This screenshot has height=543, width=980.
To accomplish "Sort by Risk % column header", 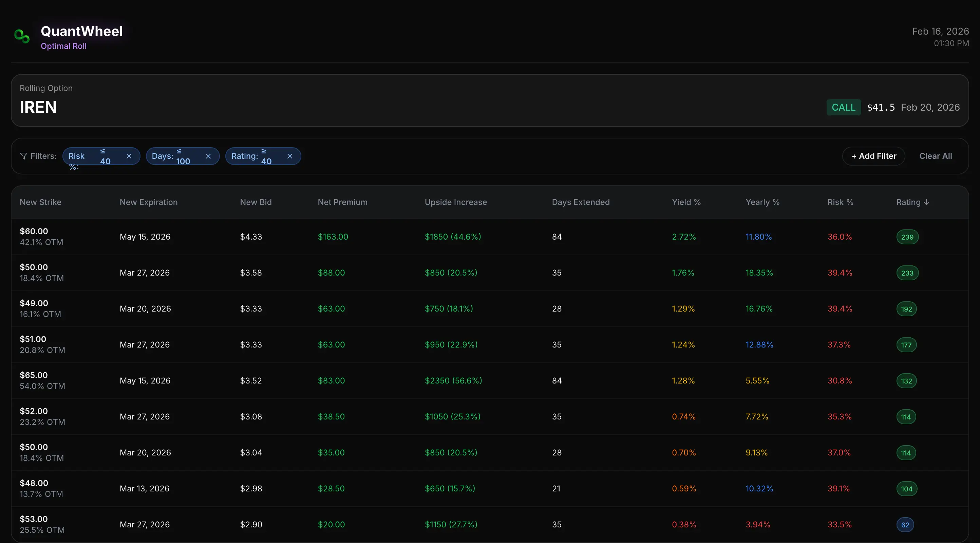I will (x=841, y=202).
